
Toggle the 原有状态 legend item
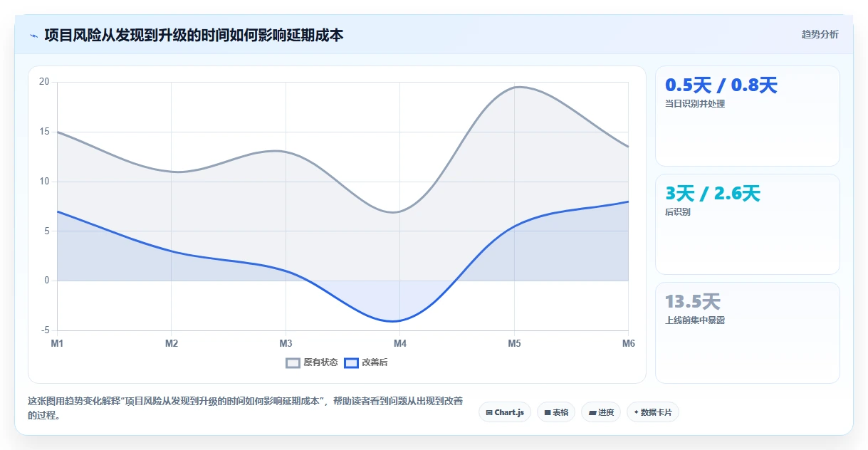click(312, 362)
